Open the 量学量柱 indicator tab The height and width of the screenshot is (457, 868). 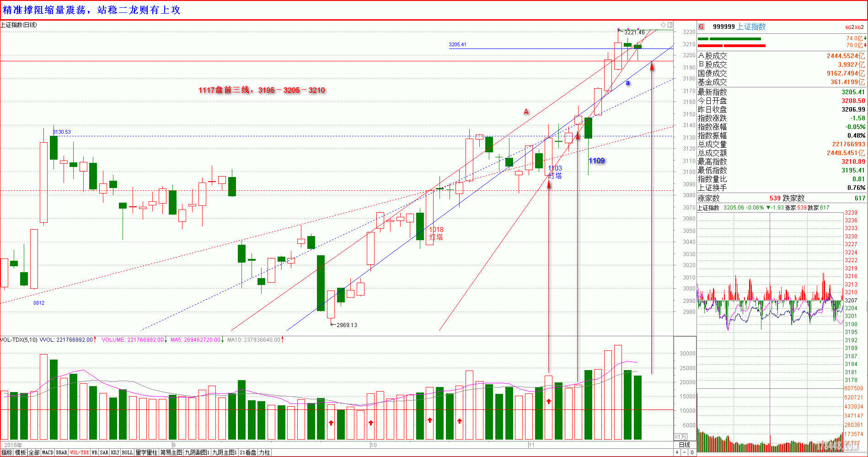146,452
